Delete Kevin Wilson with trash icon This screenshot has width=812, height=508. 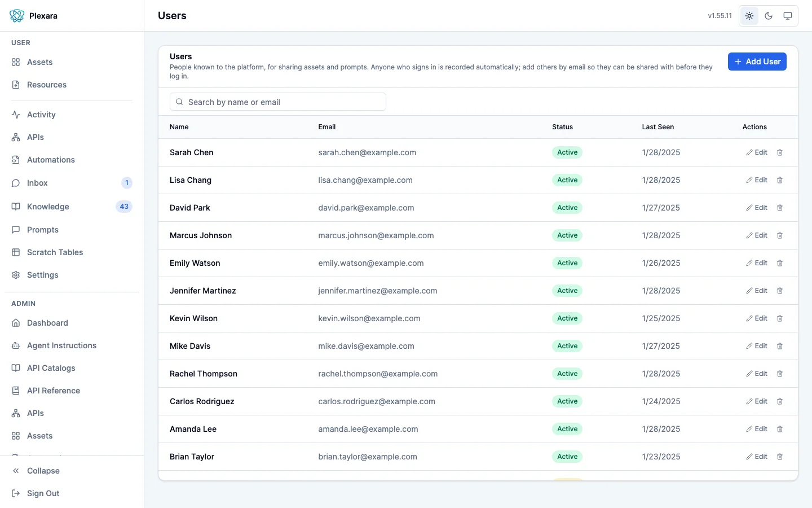[780, 318]
